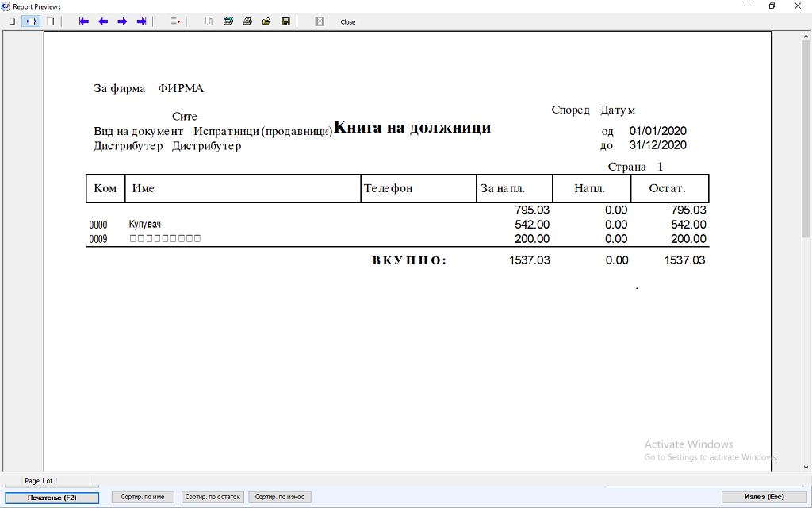Viewport: 812px width, 508px height.
Task: Go to previous page arrow
Action: (103, 21)
